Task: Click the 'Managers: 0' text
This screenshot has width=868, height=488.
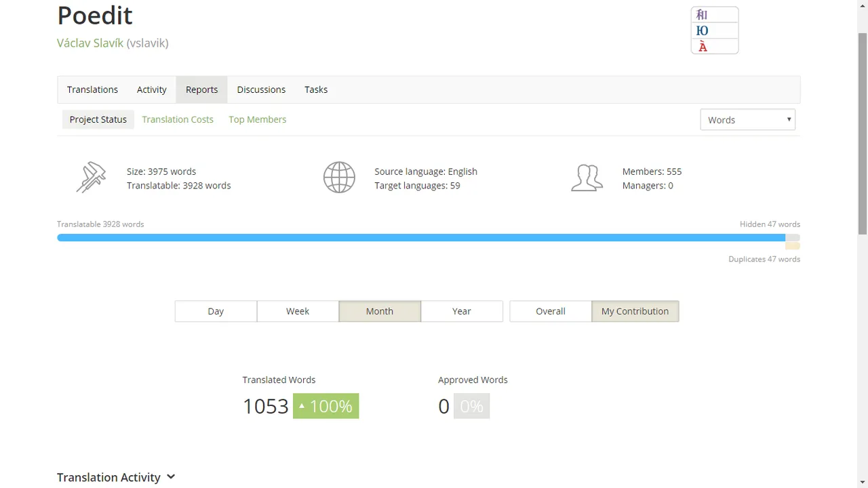Action: (648, 186)
